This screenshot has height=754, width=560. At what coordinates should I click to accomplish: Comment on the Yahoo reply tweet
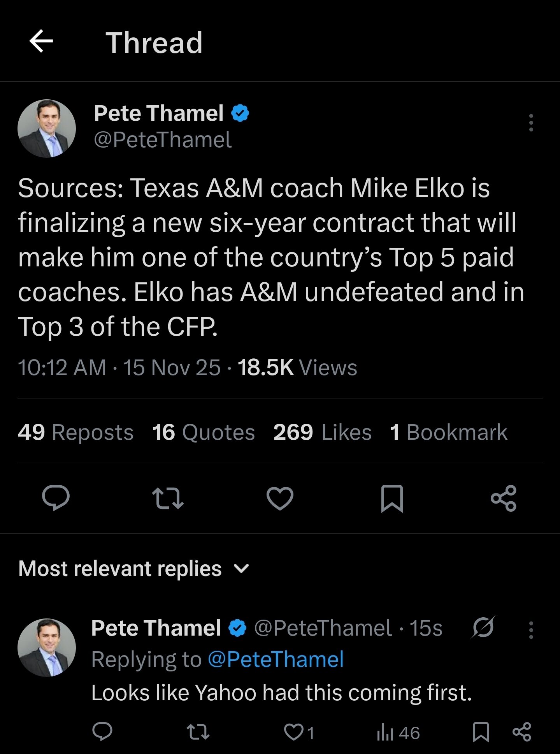click(102, 732)
